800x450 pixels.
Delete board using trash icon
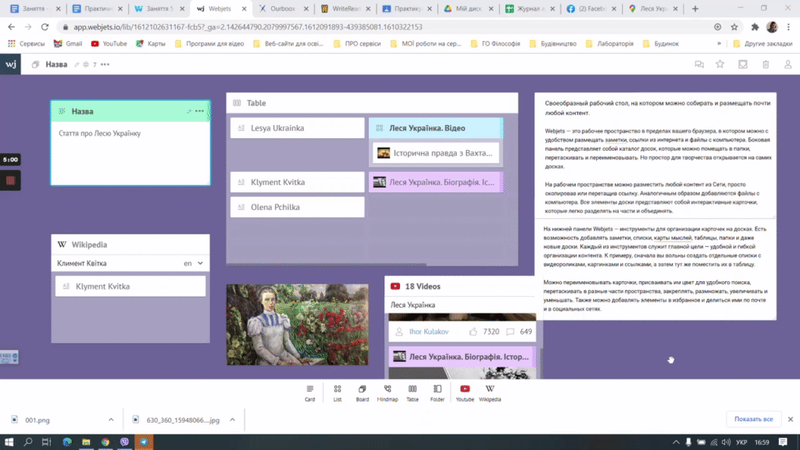pyautogui.click(x=766, y=64)
